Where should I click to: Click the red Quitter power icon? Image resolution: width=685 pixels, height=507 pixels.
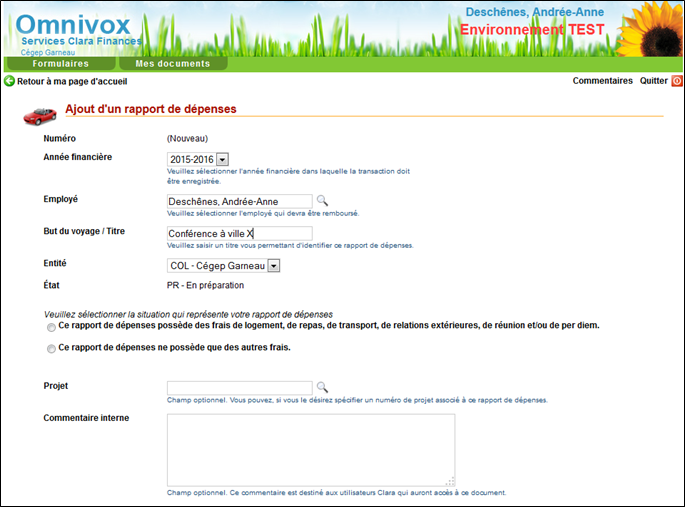677,81
